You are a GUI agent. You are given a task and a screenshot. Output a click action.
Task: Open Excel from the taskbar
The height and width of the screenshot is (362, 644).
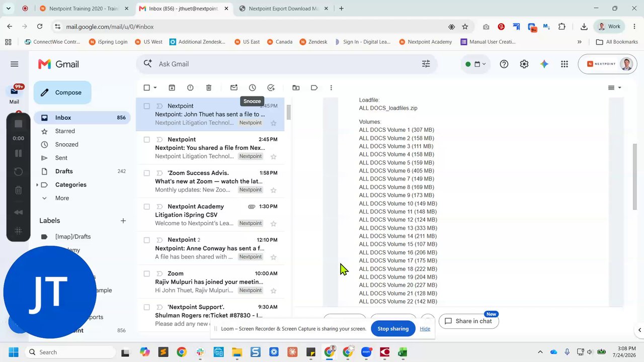coord(403,352)
